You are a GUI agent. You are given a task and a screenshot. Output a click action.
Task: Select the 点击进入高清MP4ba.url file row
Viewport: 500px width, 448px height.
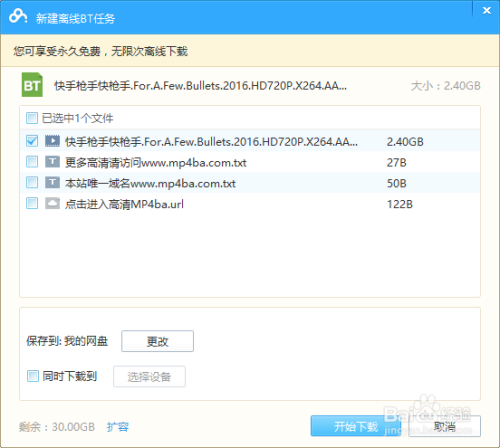click(x=250, y=204)
